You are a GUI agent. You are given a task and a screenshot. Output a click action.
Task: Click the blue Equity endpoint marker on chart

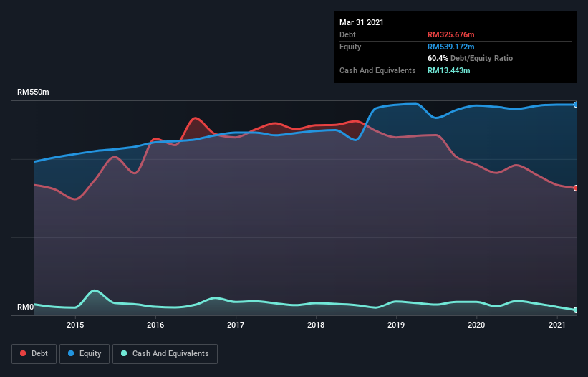point(576,105)
